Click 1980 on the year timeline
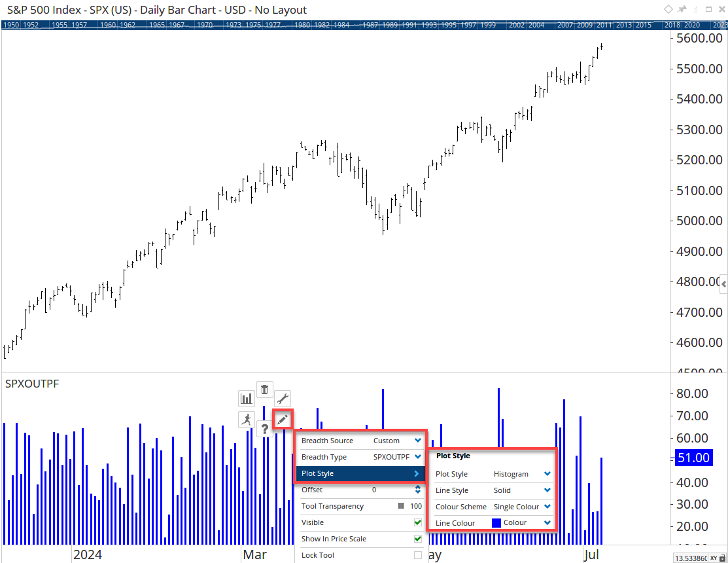 (x=302, y=25)
